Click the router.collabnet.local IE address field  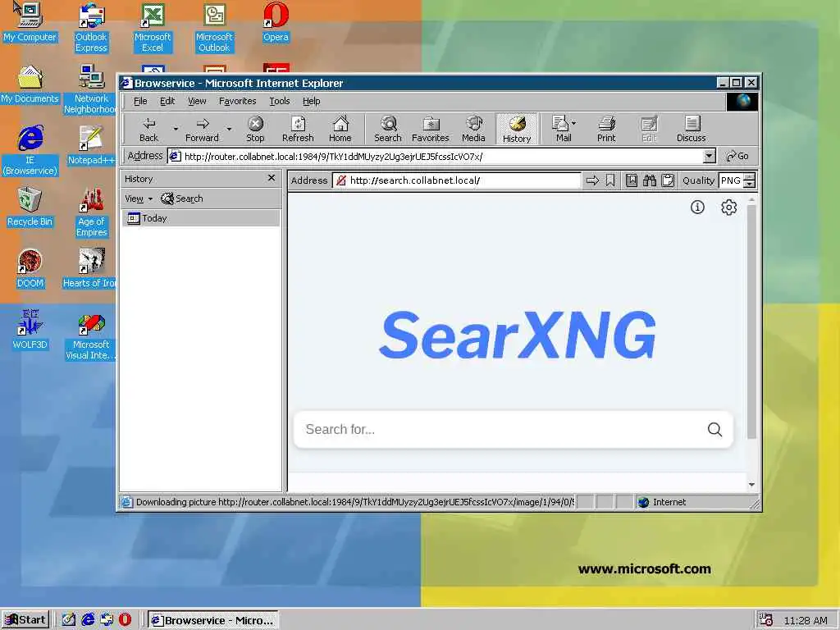coord(442,157)
